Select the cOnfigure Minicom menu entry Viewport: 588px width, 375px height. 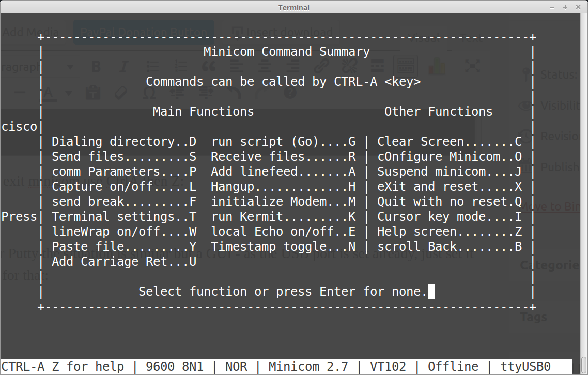pyautogui.click(x=450, y=157)
